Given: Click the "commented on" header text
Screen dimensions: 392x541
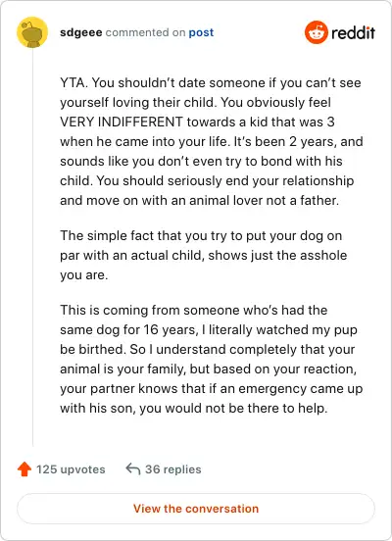Looking at the screenshot, I should point(145,32).
